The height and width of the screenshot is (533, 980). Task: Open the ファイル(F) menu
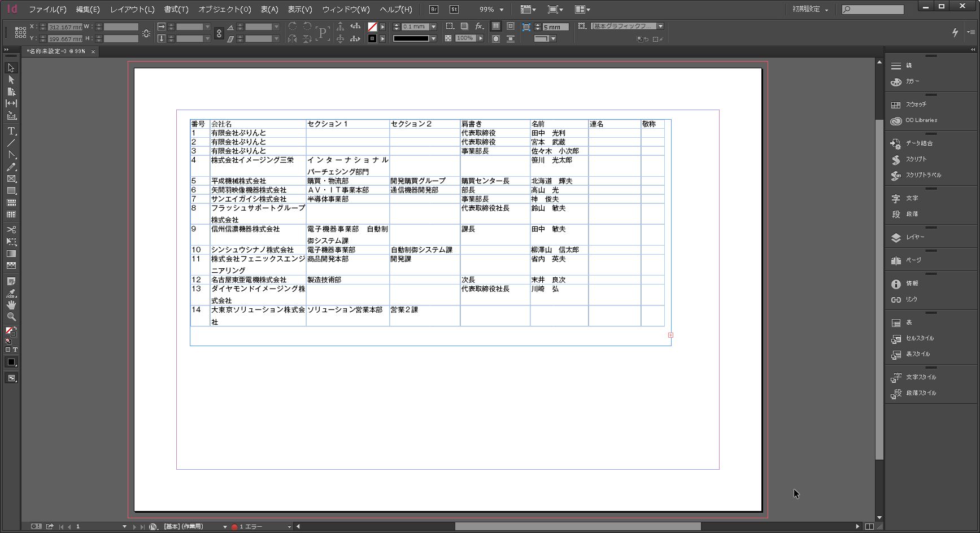(47, 10)
